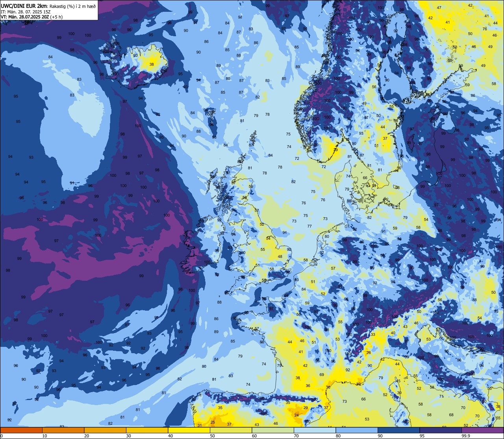
Task: Click the '30' legend tick label
Action: point(128,436)
